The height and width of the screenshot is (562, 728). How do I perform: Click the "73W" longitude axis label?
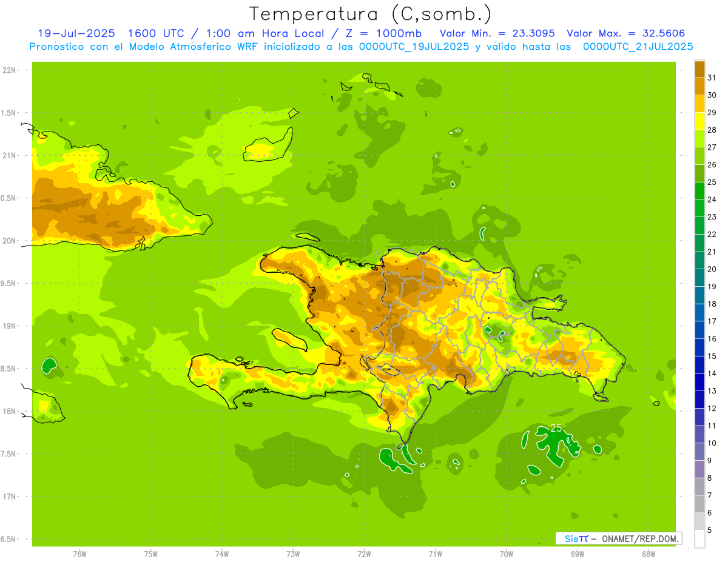293,554
